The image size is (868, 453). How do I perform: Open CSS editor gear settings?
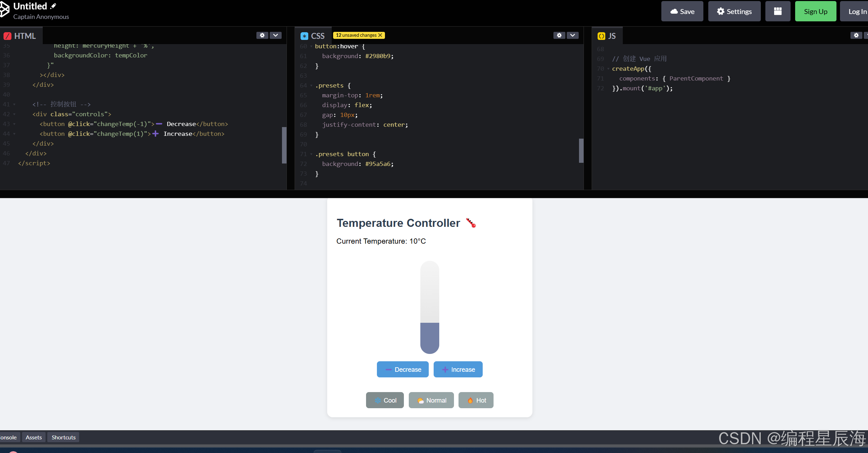(x=559, y=35)
